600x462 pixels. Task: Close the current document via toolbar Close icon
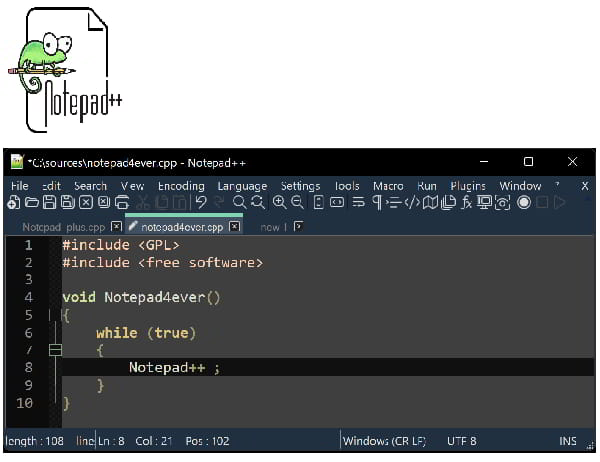(86, 202)
